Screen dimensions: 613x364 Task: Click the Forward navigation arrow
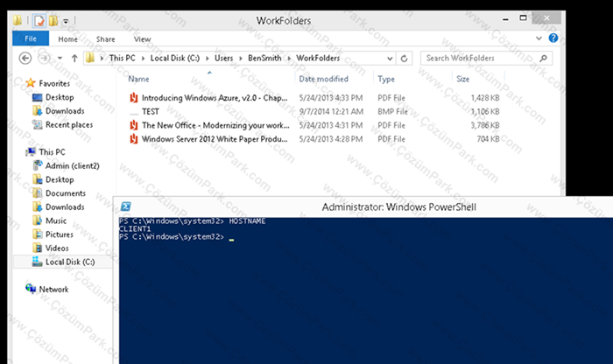tap(44, 59)
